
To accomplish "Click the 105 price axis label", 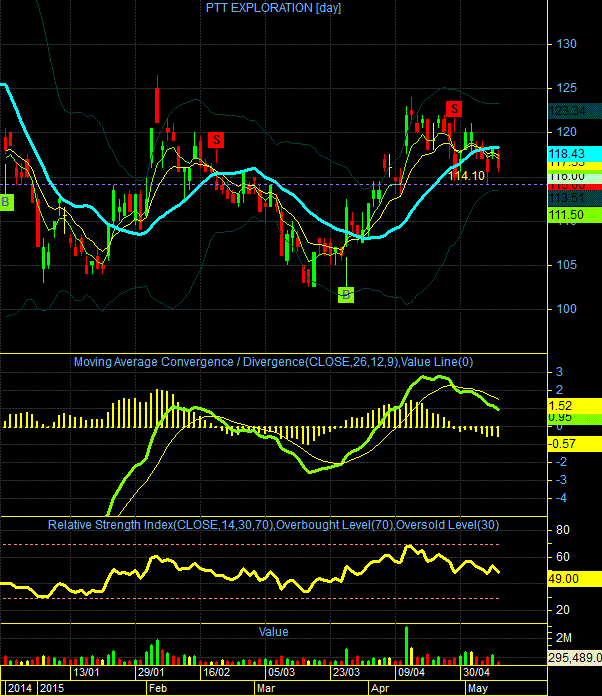I will point(566,265).
